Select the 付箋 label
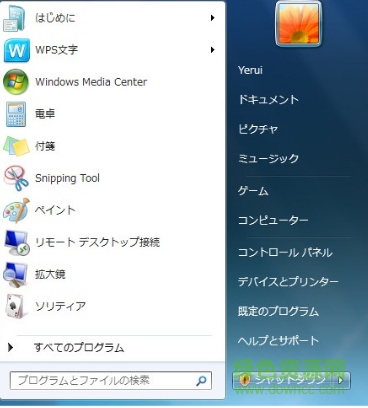Viewport: 368px width, 408px height. 45,146
